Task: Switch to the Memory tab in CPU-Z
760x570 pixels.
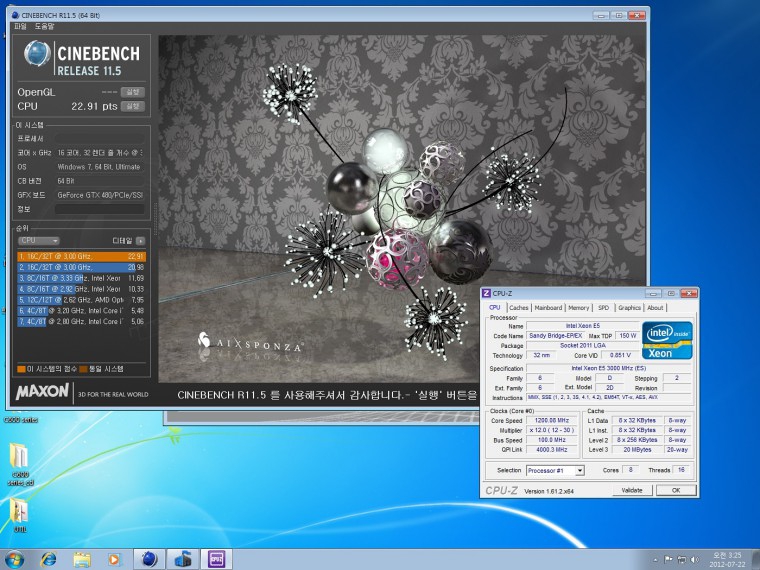Action: click(578, 308)
